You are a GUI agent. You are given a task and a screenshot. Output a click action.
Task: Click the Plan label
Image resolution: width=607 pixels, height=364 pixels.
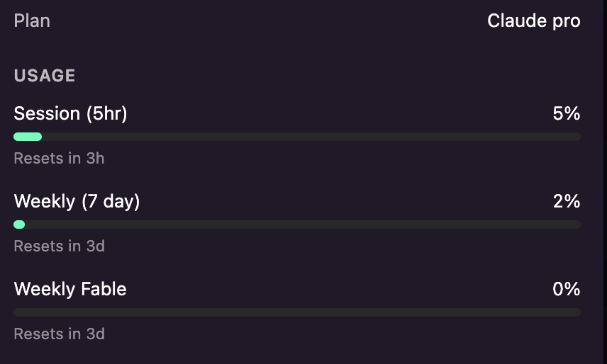pos(32,21)
